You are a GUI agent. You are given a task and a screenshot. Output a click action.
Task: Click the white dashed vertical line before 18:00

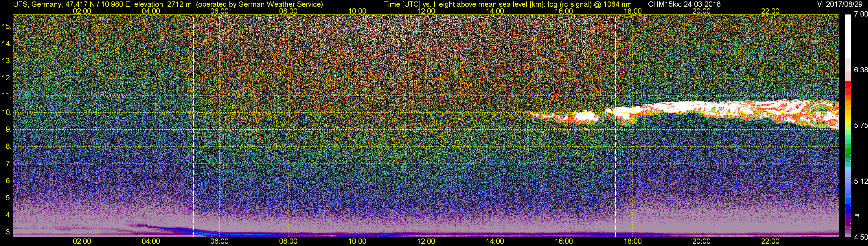[616, 125]
